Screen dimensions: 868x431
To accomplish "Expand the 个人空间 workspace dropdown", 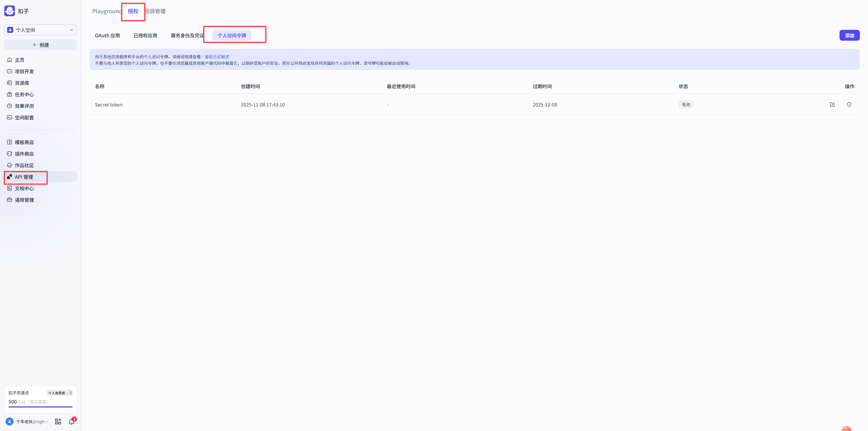I will tap(40, 30).
